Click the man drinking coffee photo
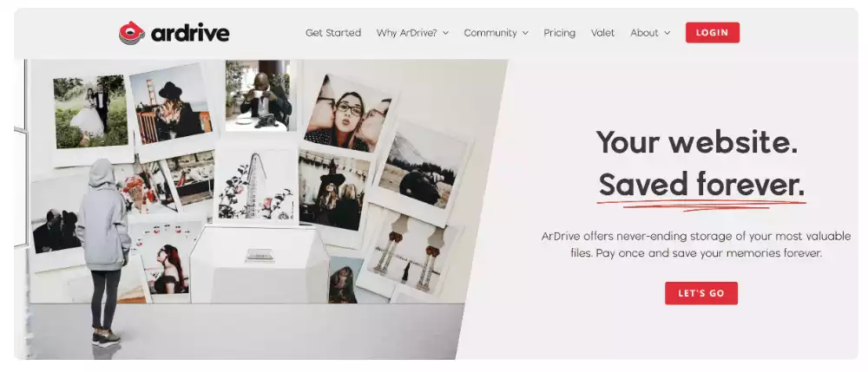 pos(259,97)
